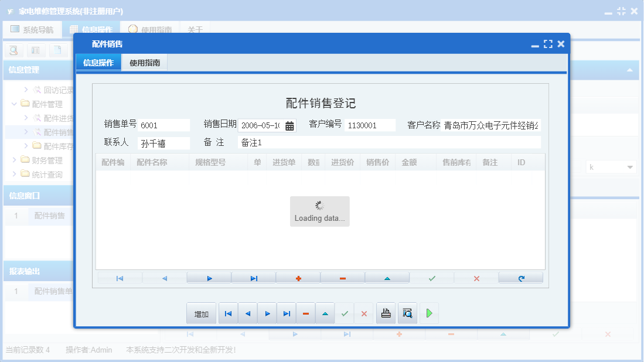644x362 pixels.
Task: Open the 关于 menu item
Action: pos(195,29)
